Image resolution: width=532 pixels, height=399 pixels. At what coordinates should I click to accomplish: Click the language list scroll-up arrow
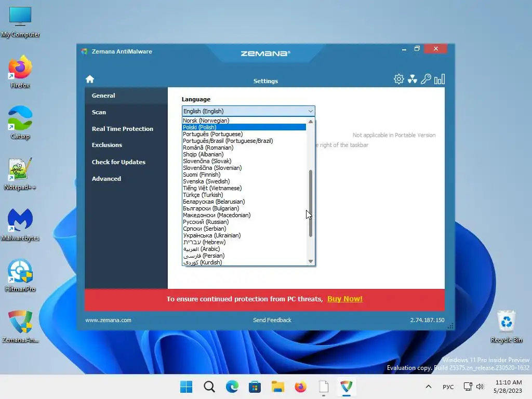311,121
